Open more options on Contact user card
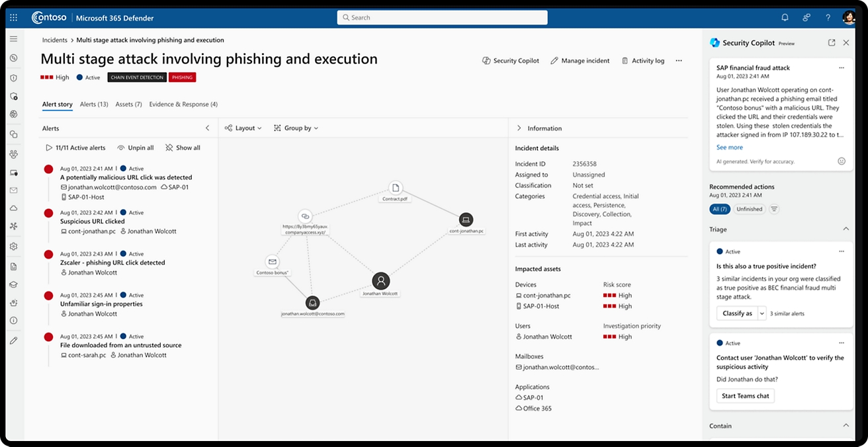The image size is (868, 447). [x=842, y=343]
